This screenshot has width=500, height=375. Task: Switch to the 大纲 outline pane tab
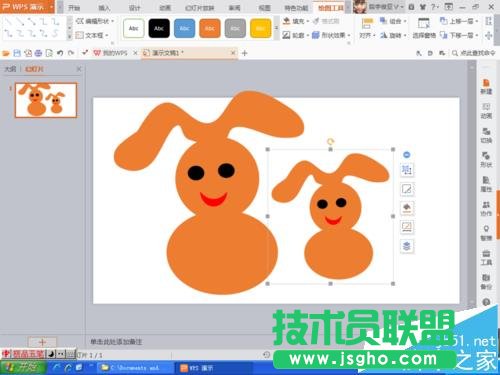click(x=10, y=69)
